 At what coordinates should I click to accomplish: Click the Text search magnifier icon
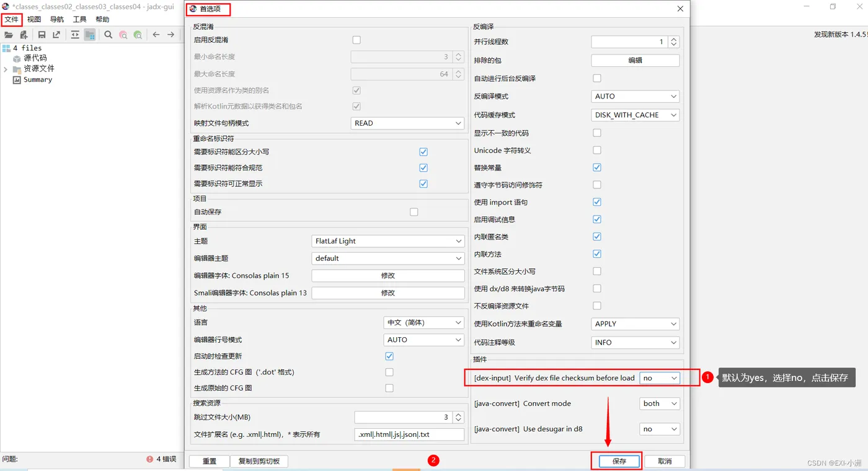pyautogui.click(x=108, y=35)
